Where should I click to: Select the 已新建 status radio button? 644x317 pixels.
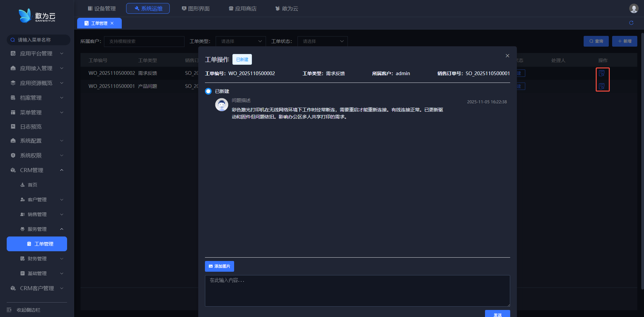(x=208, y=91)
